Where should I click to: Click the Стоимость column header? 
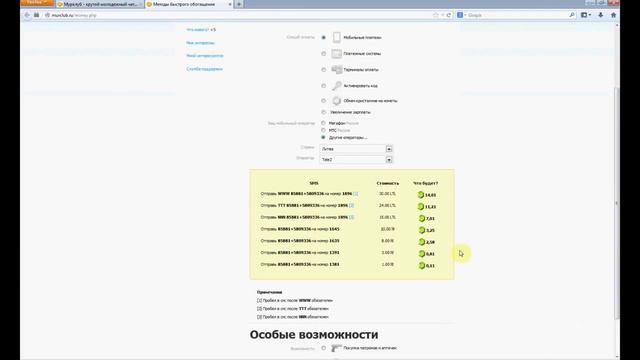388,183
